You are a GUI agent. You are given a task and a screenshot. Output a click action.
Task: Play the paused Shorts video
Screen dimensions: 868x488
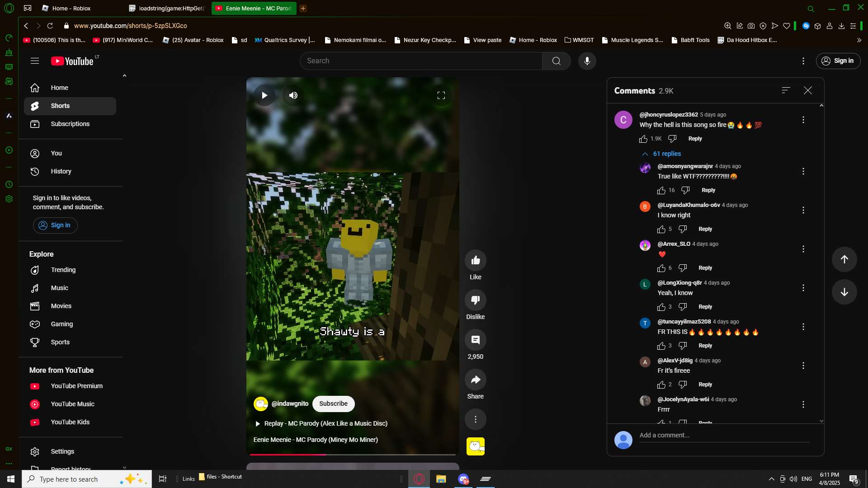[264, 95]
